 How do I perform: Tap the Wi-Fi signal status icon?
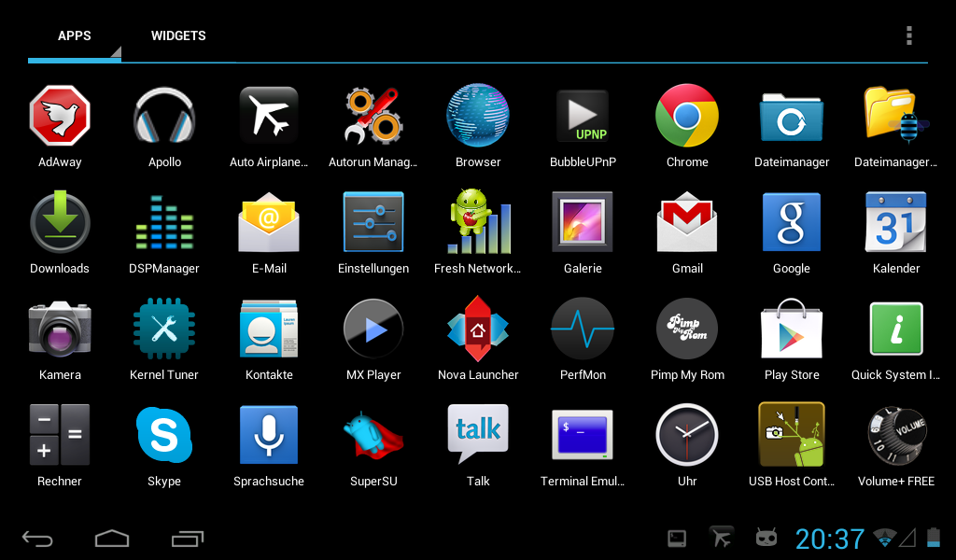885,538
